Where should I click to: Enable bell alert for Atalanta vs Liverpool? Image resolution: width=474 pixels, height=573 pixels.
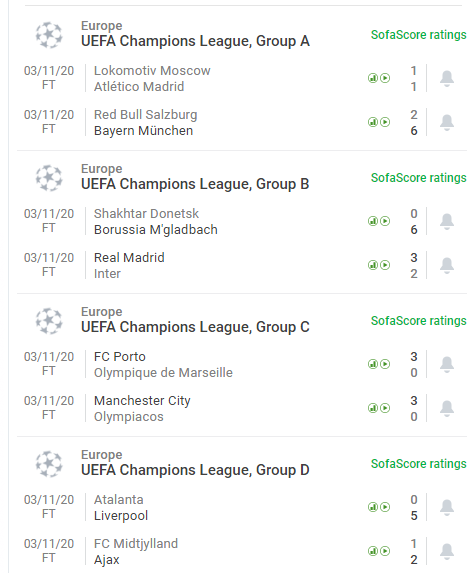tap(446, 508)
